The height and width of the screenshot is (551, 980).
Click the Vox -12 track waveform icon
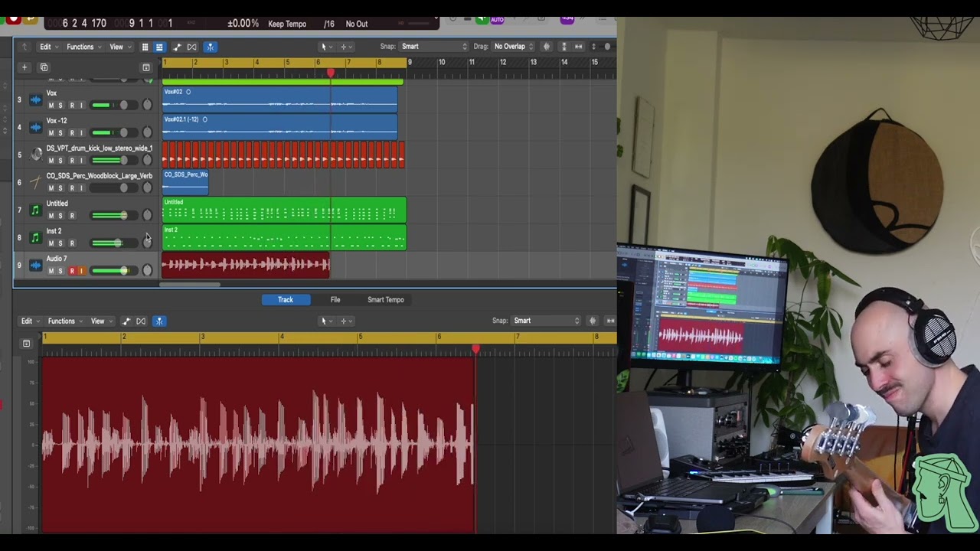35,127
